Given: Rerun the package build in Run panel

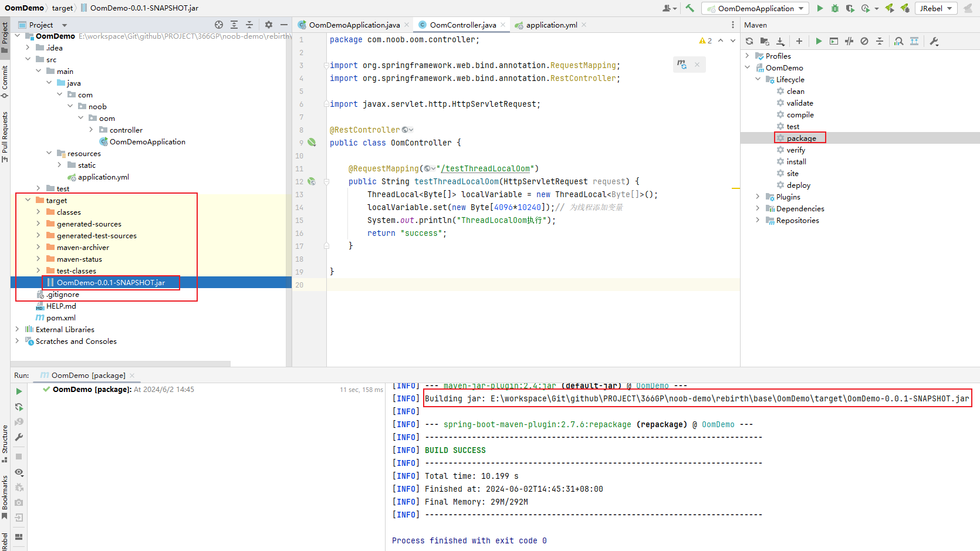Looking at the screenshot, I should pyautogui.click(x=19, y=391).
